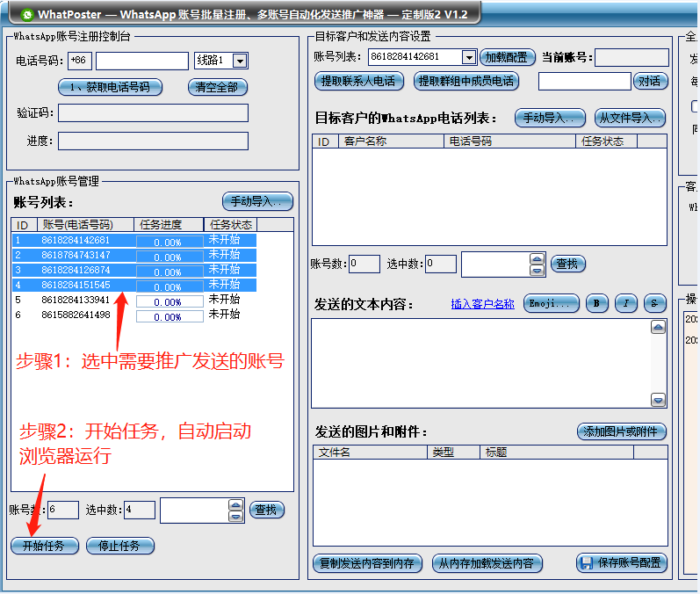Click 任务状态 column header in account list

coord(230,225)
